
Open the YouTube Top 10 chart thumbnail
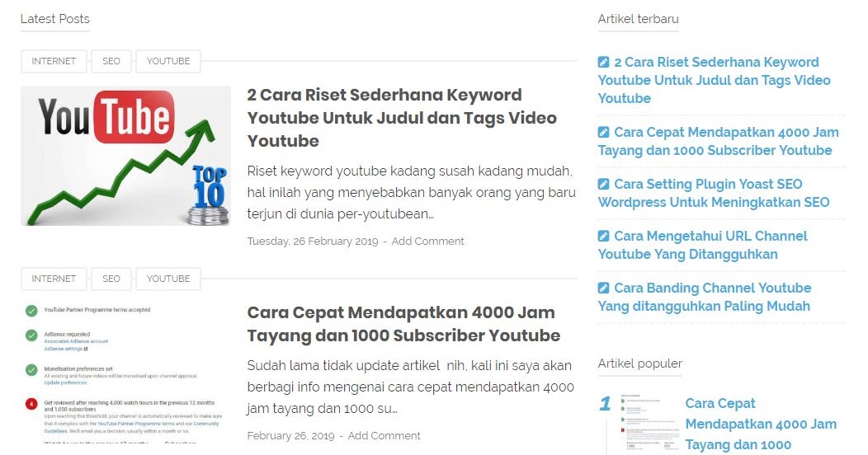125,156
